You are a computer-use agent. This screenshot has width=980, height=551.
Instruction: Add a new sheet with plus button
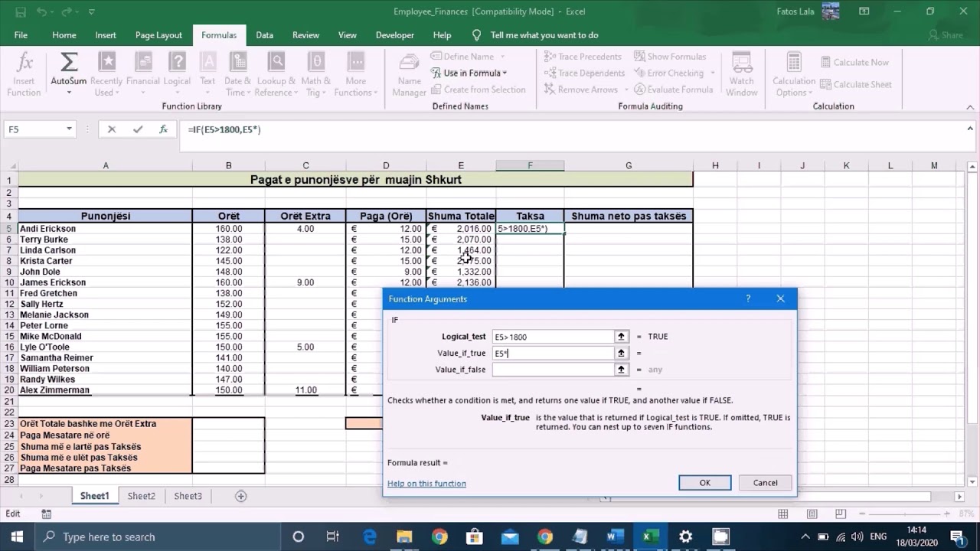click(x=240, y=496)
